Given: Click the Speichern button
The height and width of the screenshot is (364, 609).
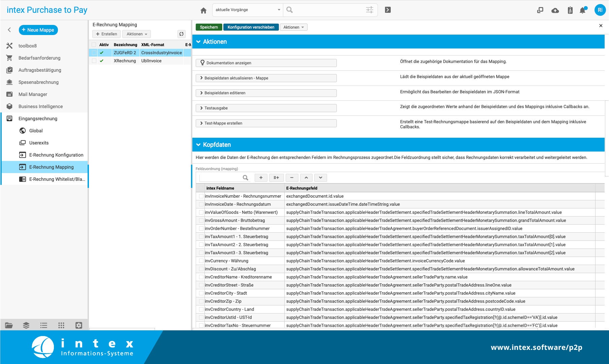Looking at the screenshot, I should (209, 27).
